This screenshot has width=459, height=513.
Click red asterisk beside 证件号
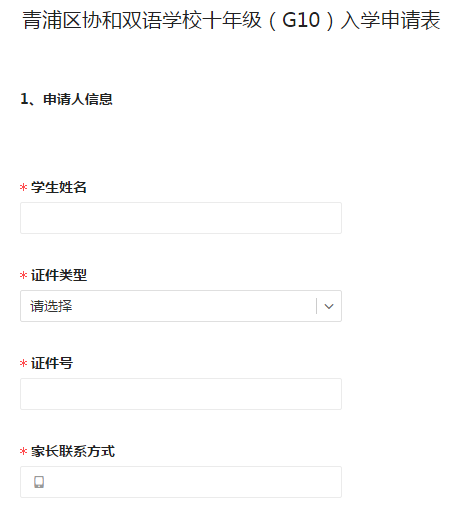pyautogui.click(x=23, y=363)
